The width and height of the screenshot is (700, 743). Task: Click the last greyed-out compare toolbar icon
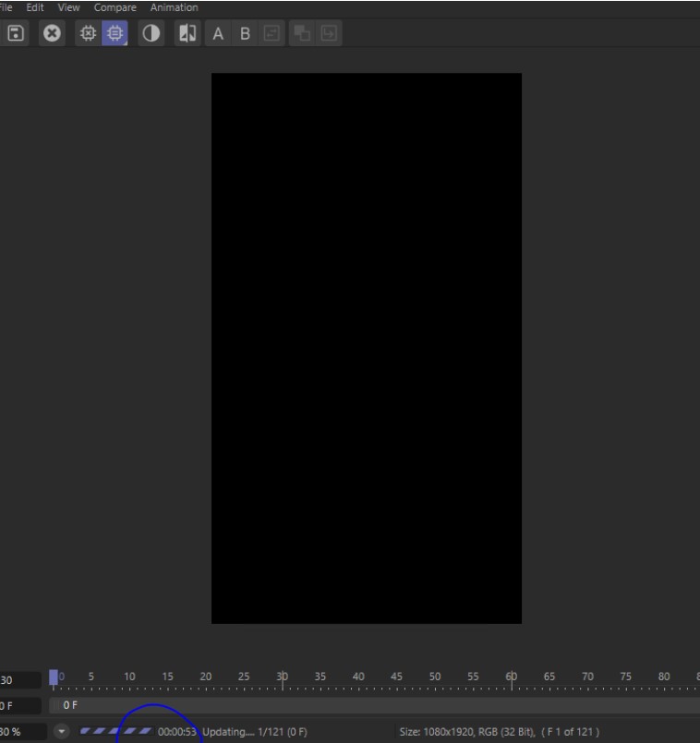329,33
